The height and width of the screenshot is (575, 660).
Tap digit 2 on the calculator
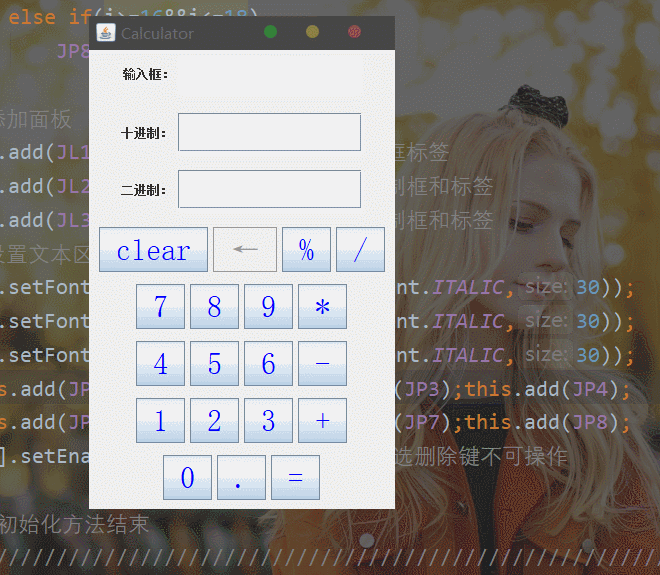(x=214, y=421)
